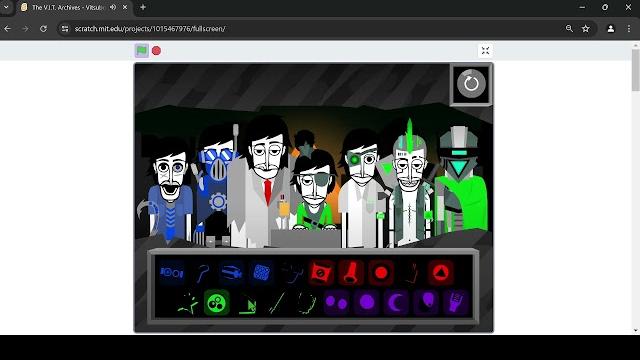Image resolution: width=640 pixels, height=360 pixels.
Task: Pick the blue syringe-shaped sound icon
Action: (x=232, y=272)
